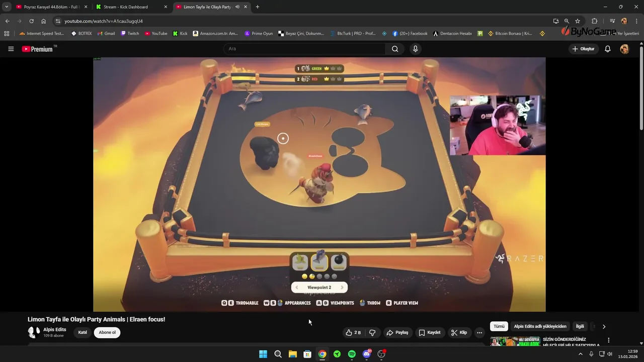This screenshot has width=644, height=362.
Task: Open YouTube notifications bell
Action: pos(608,49)
